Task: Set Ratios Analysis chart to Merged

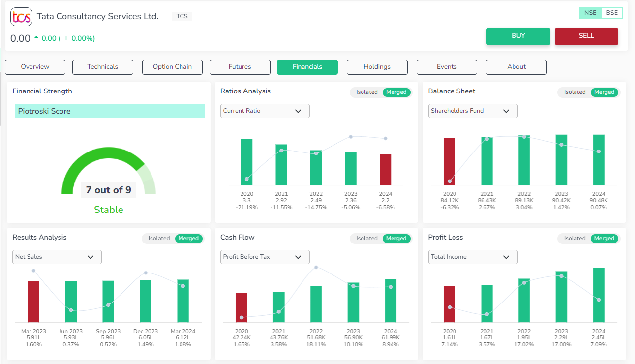Action: [396, 92]
